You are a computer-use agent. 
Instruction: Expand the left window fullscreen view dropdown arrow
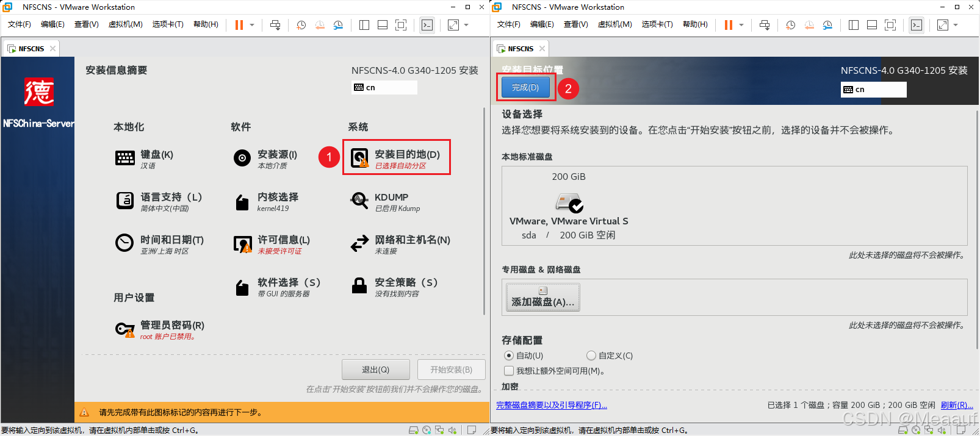[466, 25]
